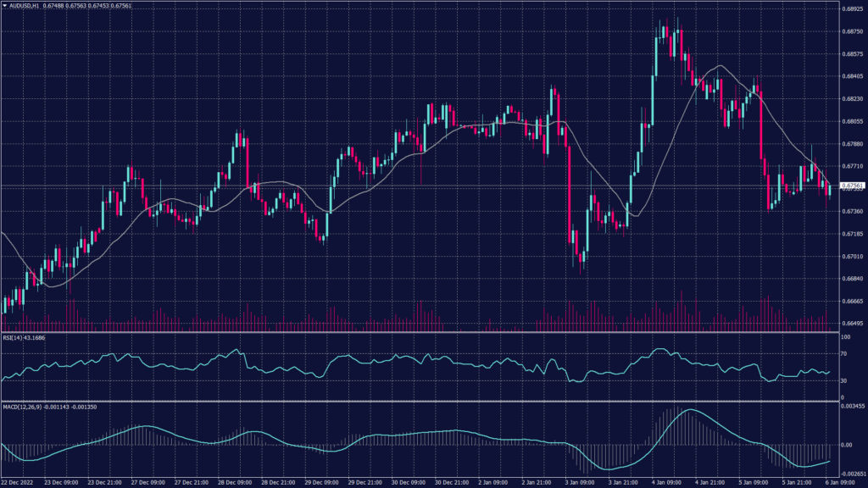Click the 0.67710 label on price axis

tap(852, 167)
